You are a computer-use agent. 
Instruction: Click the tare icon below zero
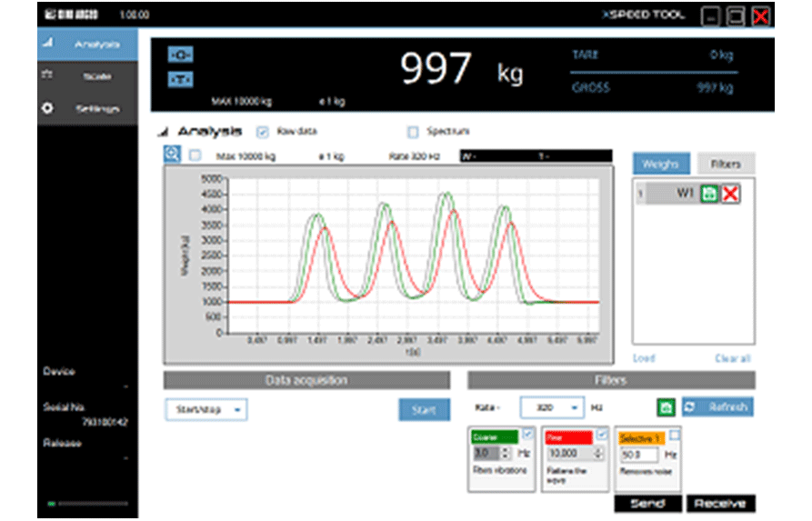(x=180, y=79)
